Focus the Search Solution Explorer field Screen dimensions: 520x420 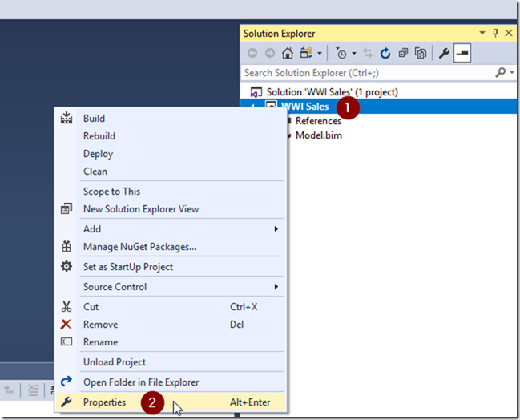[368, 73]
